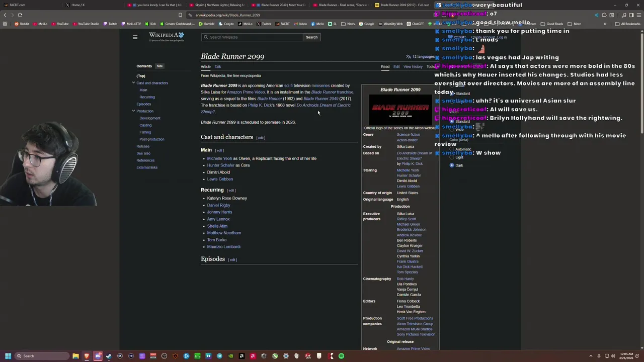Open File Explorer from the taskbar

(x=75, y=356)
